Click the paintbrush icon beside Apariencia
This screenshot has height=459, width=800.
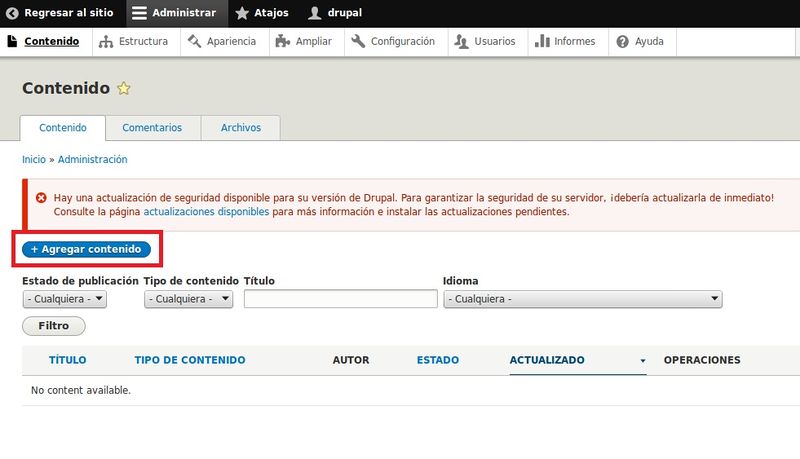coord(194,41)
